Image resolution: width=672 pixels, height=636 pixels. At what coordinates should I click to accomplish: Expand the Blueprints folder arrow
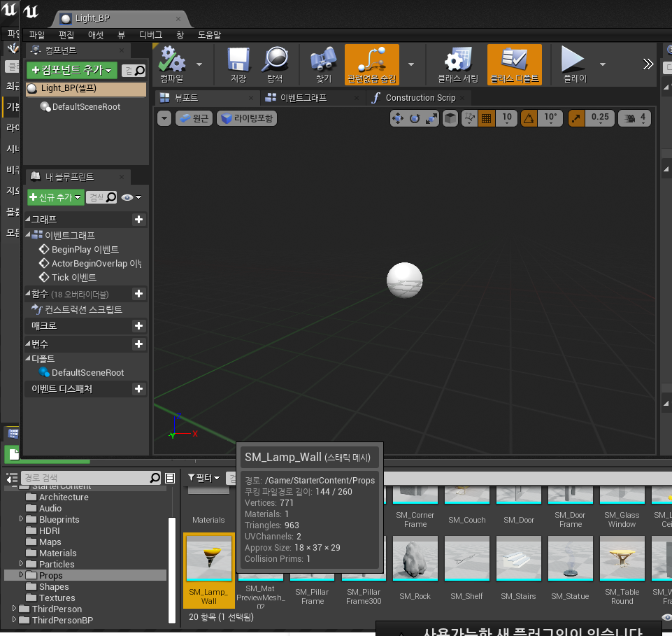21,519
